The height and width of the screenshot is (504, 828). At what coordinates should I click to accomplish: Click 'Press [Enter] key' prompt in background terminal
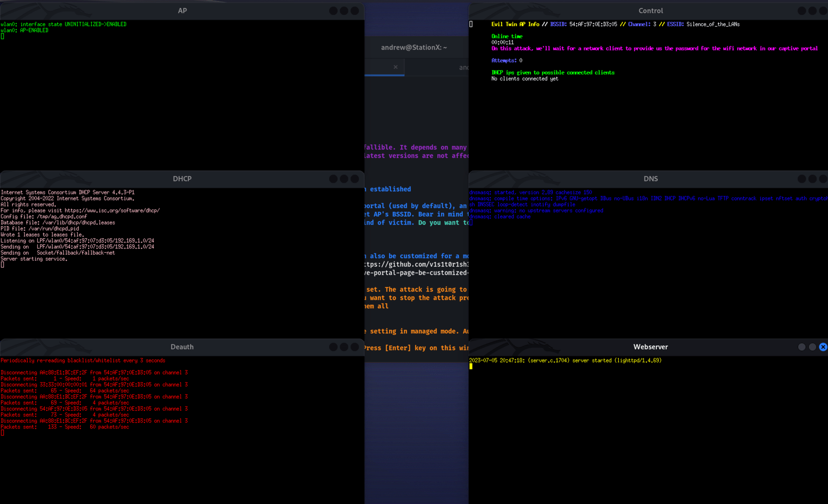(x=417, y=348)
